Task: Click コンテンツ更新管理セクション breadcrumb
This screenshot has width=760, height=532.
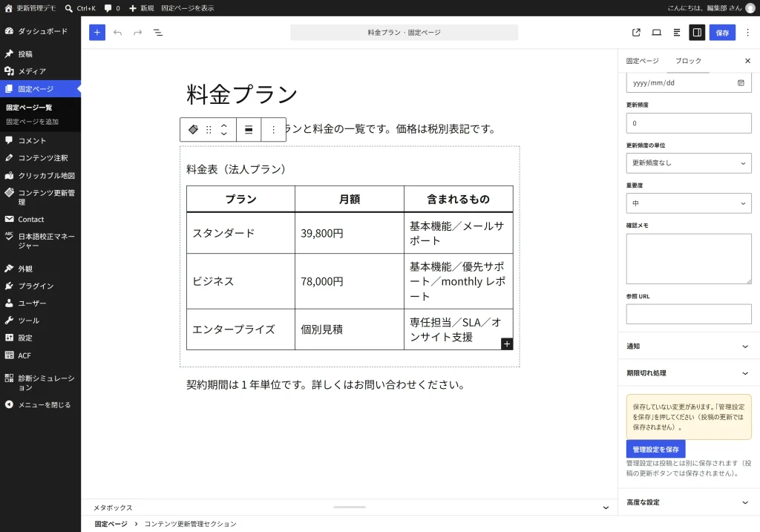Action: [x=191, y=524]
